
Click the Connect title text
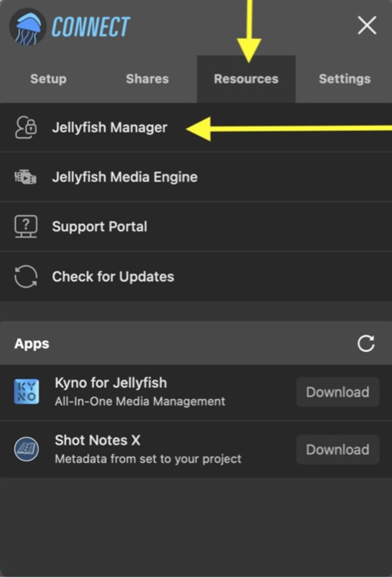(x=91, y=27)
